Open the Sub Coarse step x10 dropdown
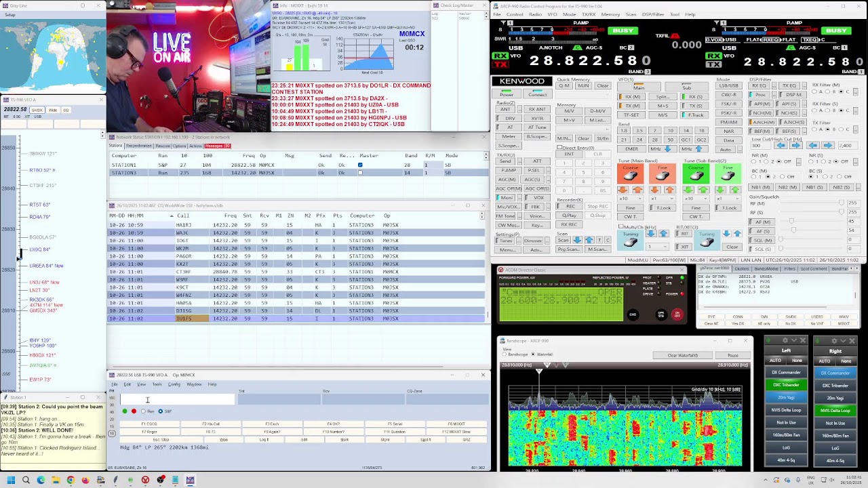The height and width of the screenshot is (488, 868). click(696, 199)
